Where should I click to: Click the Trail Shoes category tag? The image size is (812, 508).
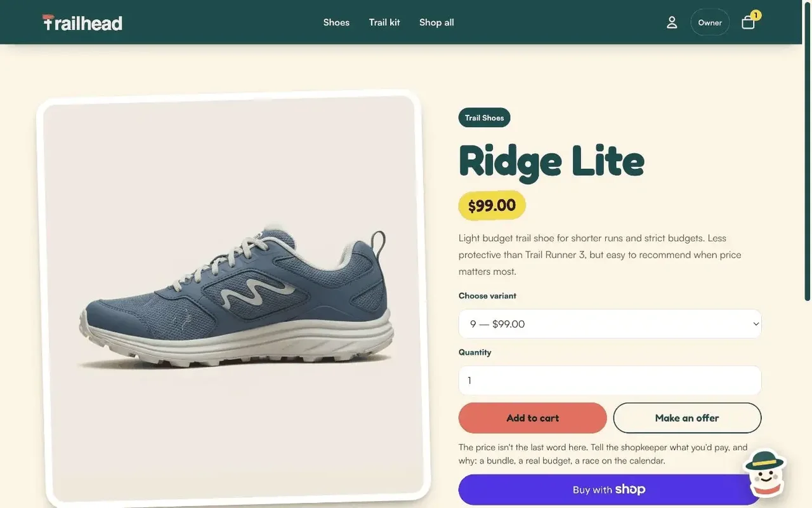484,117
